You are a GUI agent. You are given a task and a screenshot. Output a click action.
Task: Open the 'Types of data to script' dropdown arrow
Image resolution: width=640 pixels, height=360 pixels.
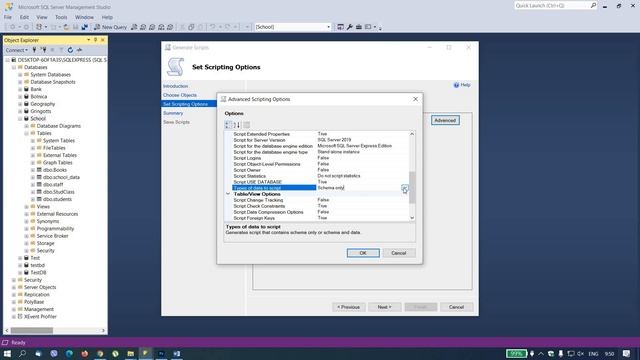tap(404, 188)
